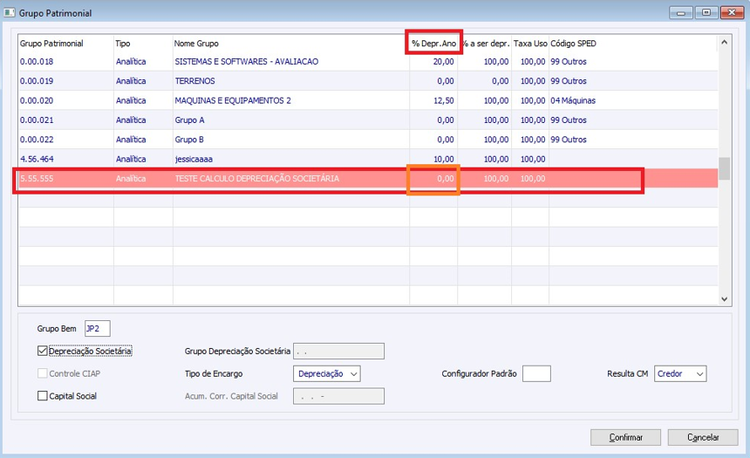Click the Grupo Bem input field
This screenshot has width=750, height=458.
pyautogui.click(x=98, y=328)
